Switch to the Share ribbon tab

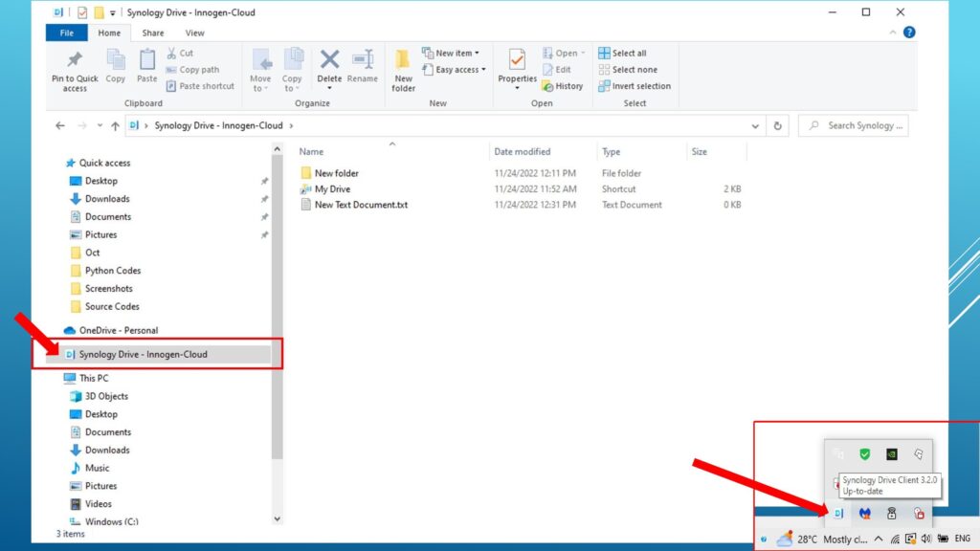152,33
